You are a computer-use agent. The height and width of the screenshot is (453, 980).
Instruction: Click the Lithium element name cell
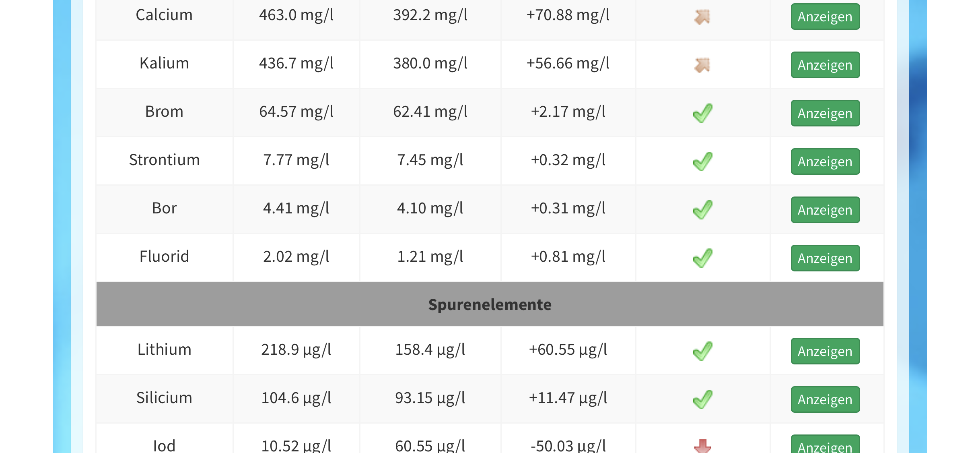click(x=164, y=350)
